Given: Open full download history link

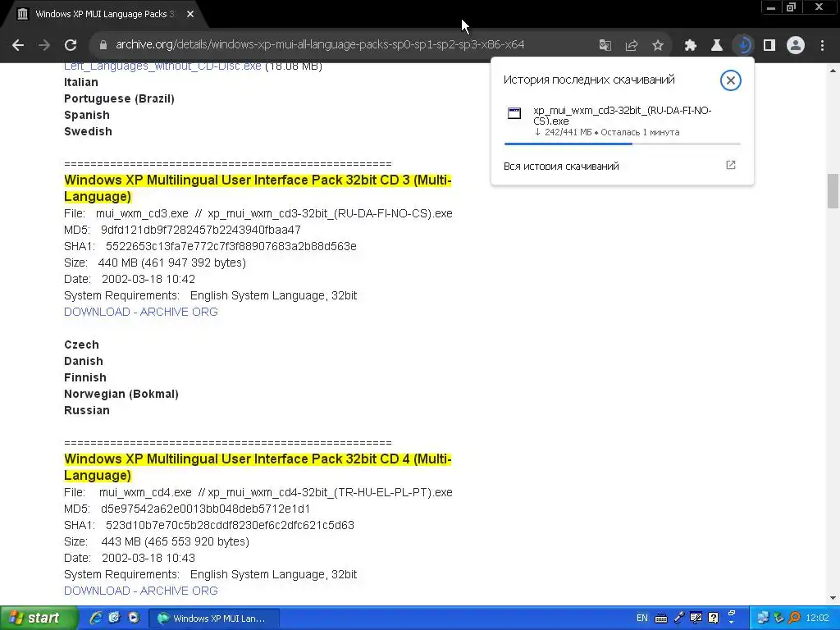Looking at the screenshot, I should tap(561, 166).
